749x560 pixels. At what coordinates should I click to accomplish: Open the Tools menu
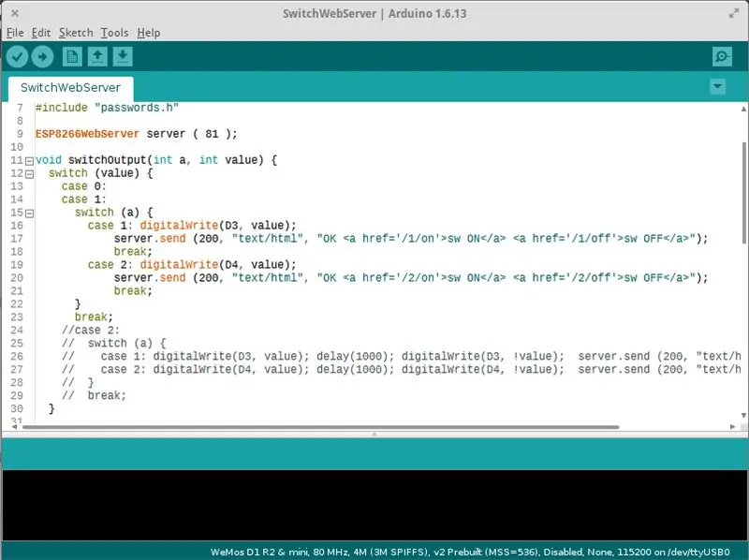(114, 33)
